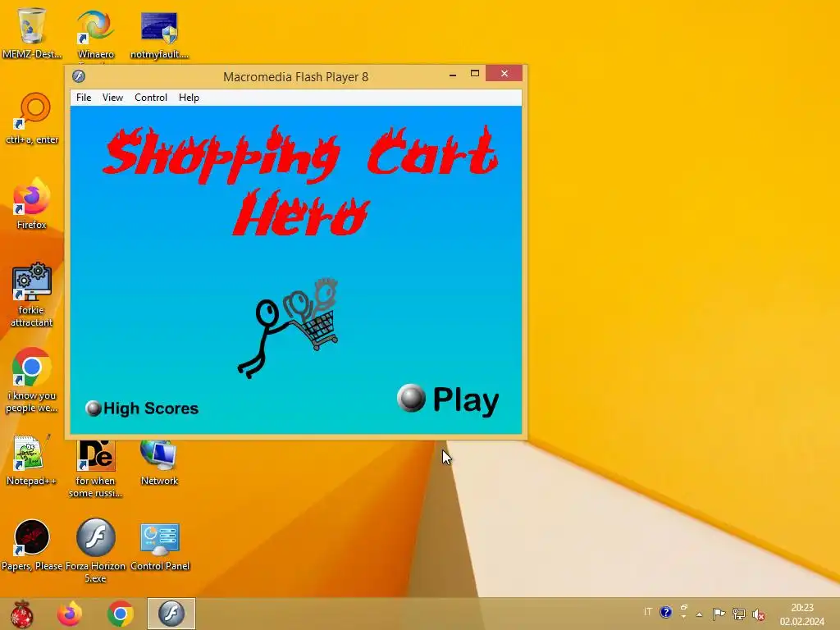840x630 pixels.
Task: Select the Notepad++ desktop shortcut
Action: coord(32,459)
